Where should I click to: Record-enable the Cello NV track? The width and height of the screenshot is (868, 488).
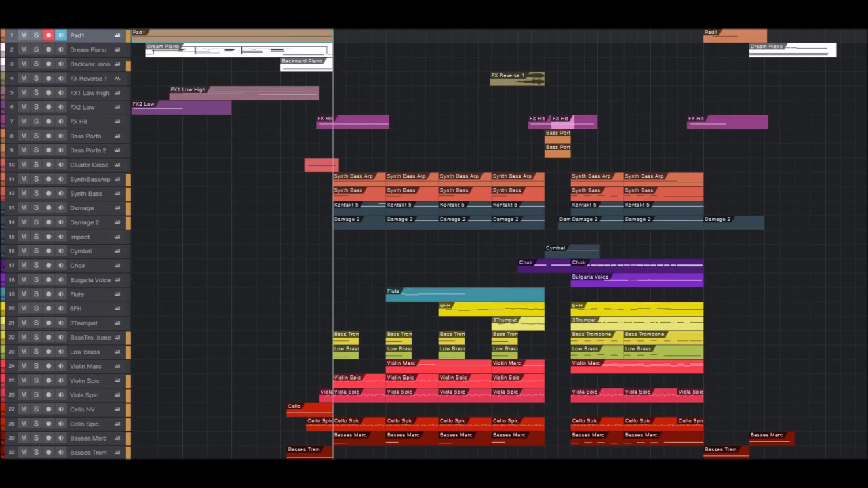[48, 409]
